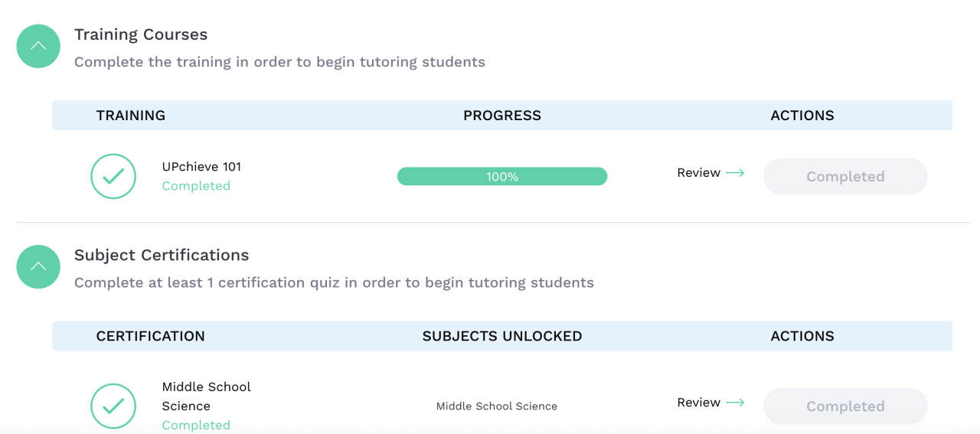Click Middle School Science in the Subjects Unlocked column

pyautogui.click(x=497, y=406)
